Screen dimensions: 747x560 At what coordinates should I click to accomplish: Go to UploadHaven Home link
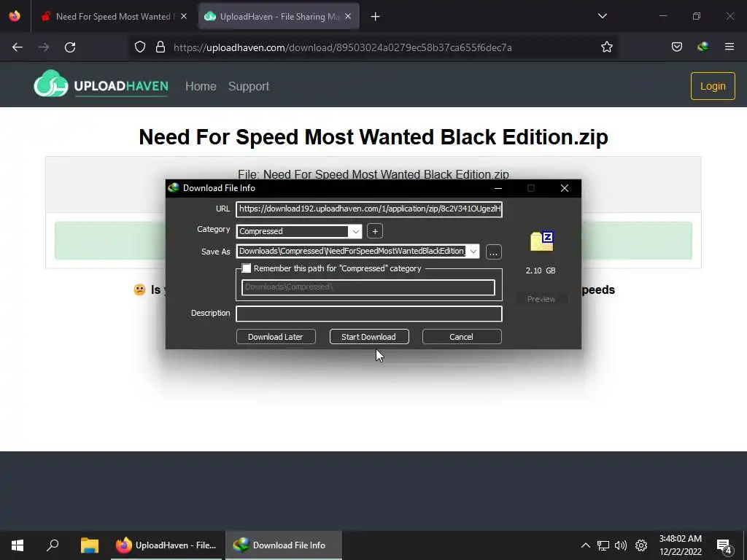pyautogui.click(x=201, y=86)
